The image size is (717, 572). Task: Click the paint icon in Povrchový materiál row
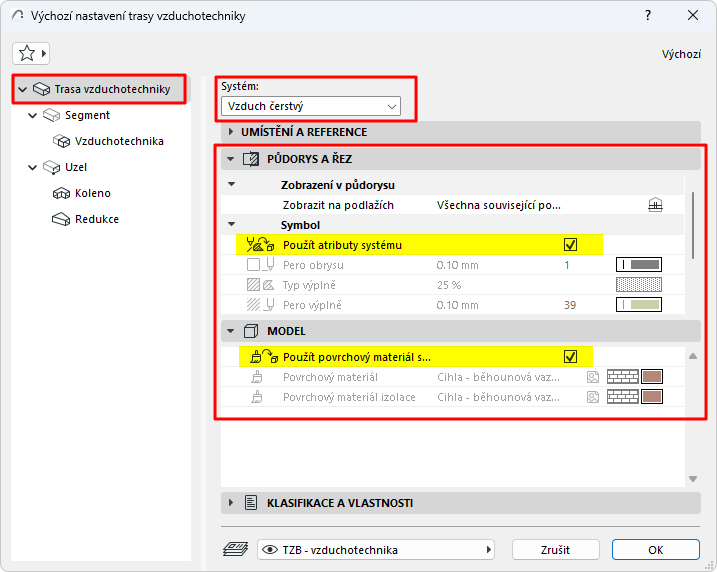click(257, 377)
